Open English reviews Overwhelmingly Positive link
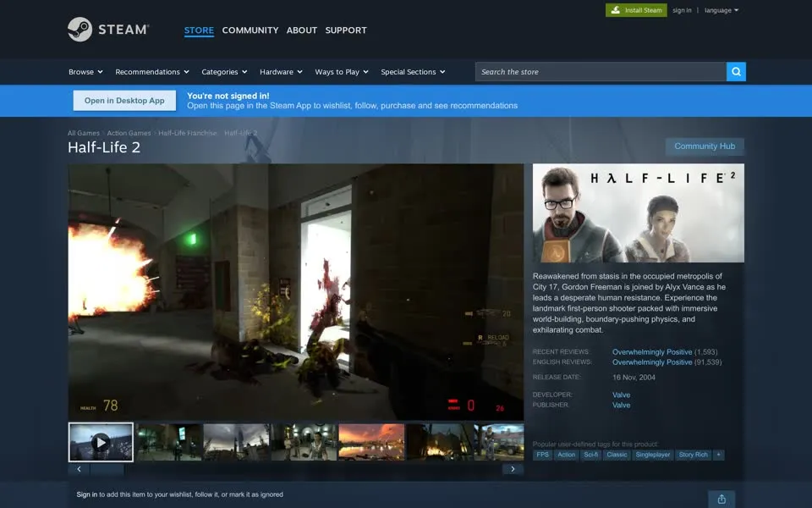The width and height of the screenshot is (812, 508). [652, 362]
